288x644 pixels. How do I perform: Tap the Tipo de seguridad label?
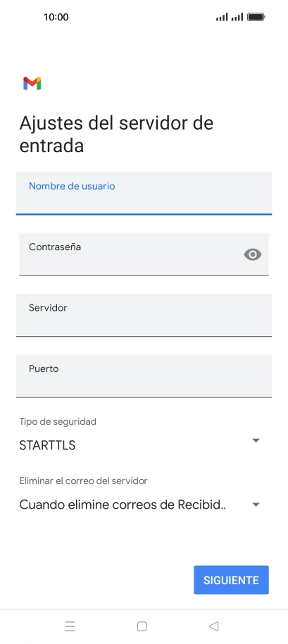pos(58,421)
